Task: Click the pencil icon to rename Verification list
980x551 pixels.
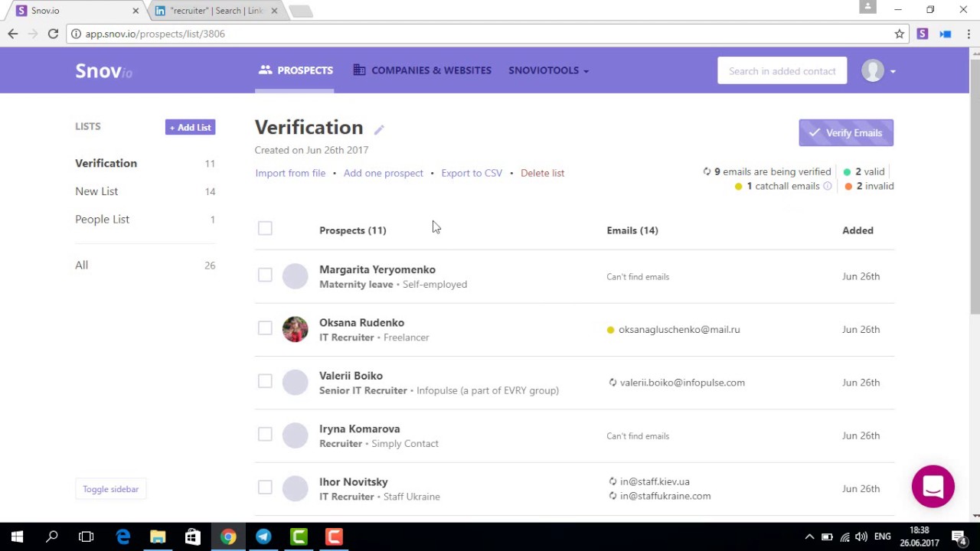Action: [x=379, y=129]
